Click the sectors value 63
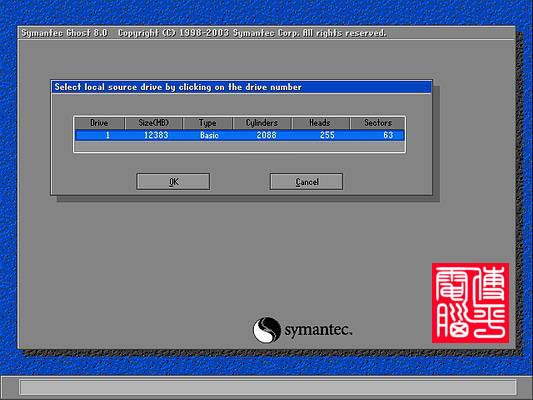Screen dimensions: 533x400 [x=388, y=135]
